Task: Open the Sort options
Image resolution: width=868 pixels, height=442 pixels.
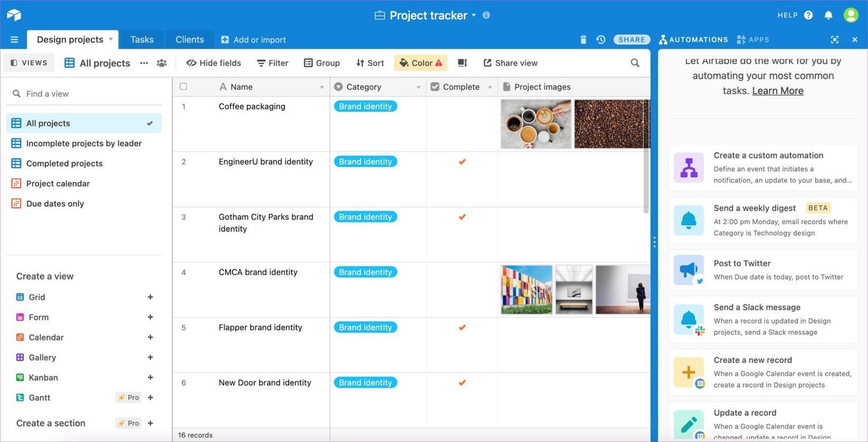Action: coord(370,63)
